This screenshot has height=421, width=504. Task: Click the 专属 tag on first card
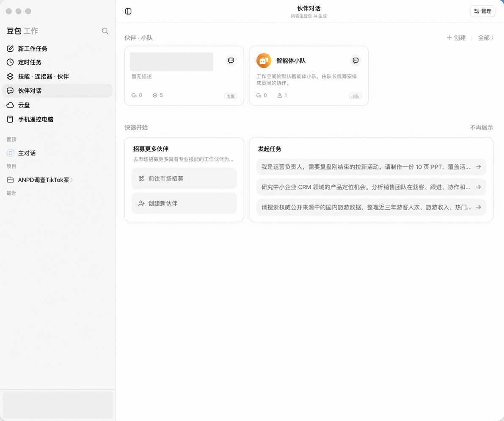(x=231, y=96)
